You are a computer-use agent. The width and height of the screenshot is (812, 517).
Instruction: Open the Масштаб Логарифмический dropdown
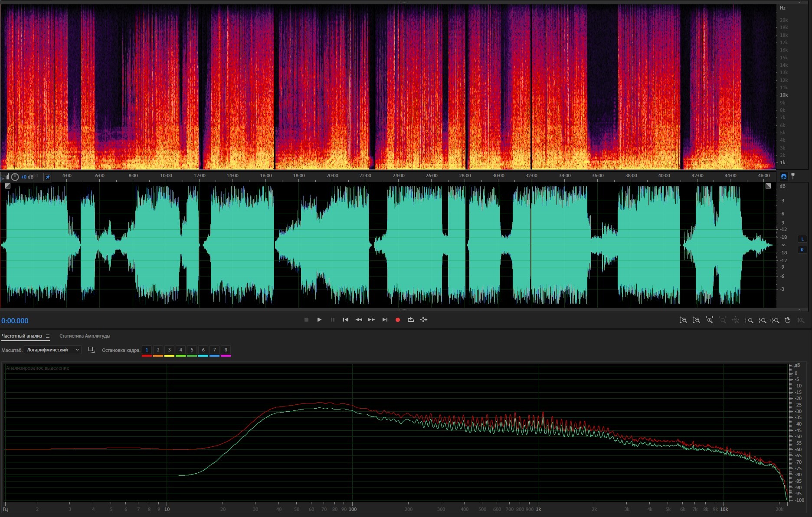(52, 350)
